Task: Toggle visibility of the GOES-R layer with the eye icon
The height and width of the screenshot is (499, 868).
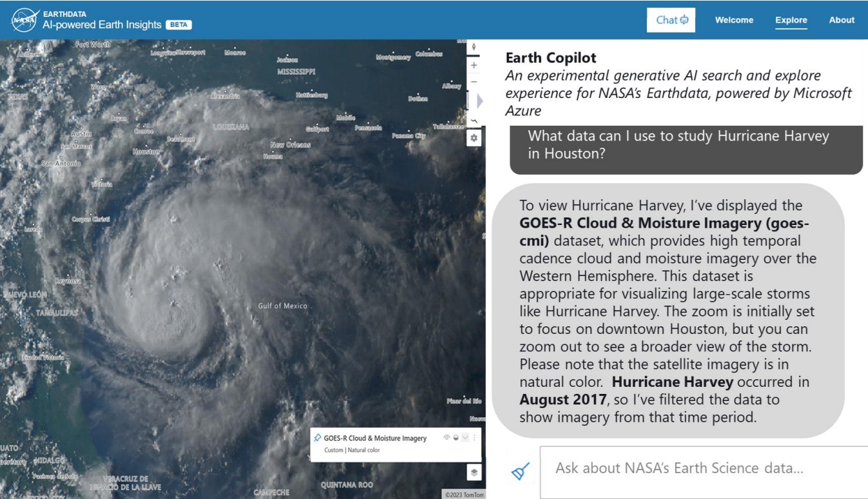Action: (x=446, y=438)
